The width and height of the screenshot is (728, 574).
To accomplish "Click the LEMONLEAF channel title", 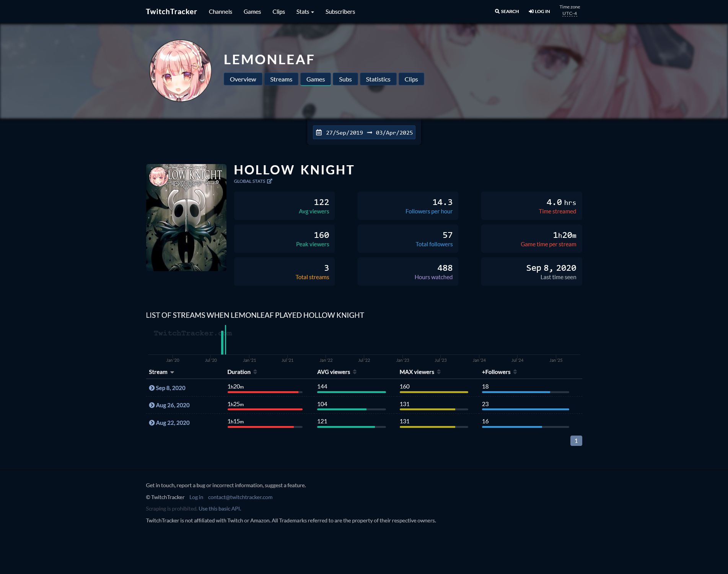I will 269,59.
